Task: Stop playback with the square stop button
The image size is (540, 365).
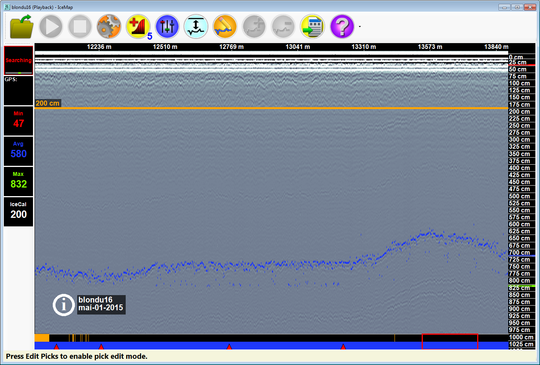Action: pyautogui.click(x=80, y=27)
